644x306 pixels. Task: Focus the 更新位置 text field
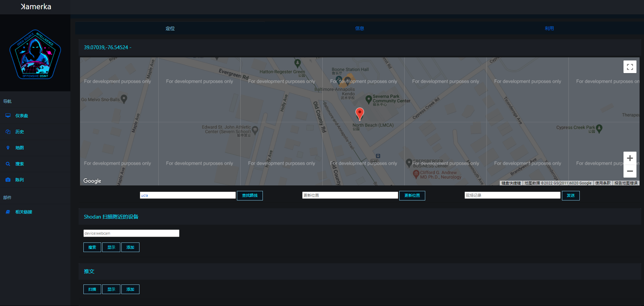pos(350,195)
